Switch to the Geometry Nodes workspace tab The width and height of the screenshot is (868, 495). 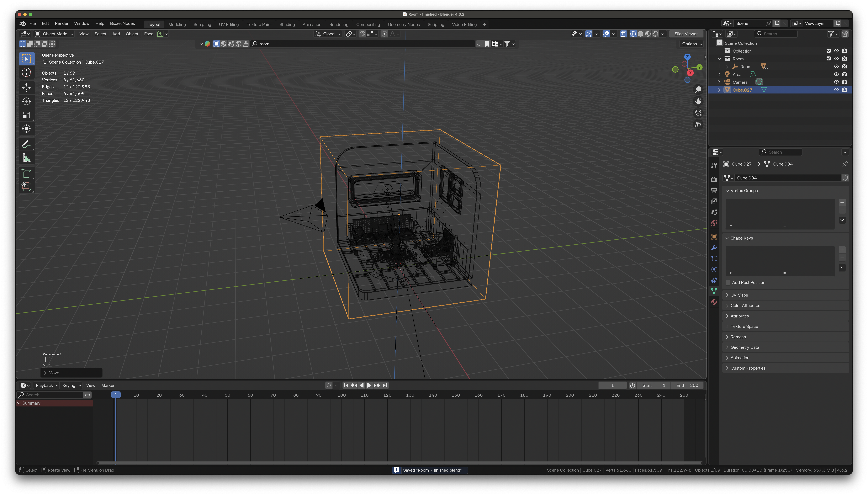pyautogui.click(x=404, y=24)
